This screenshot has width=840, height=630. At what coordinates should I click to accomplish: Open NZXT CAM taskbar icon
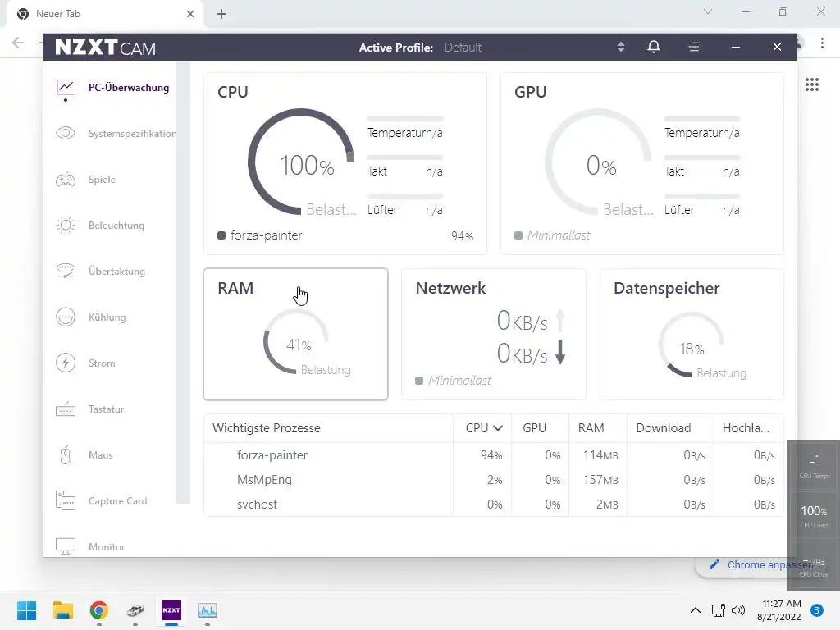[171, 610]
